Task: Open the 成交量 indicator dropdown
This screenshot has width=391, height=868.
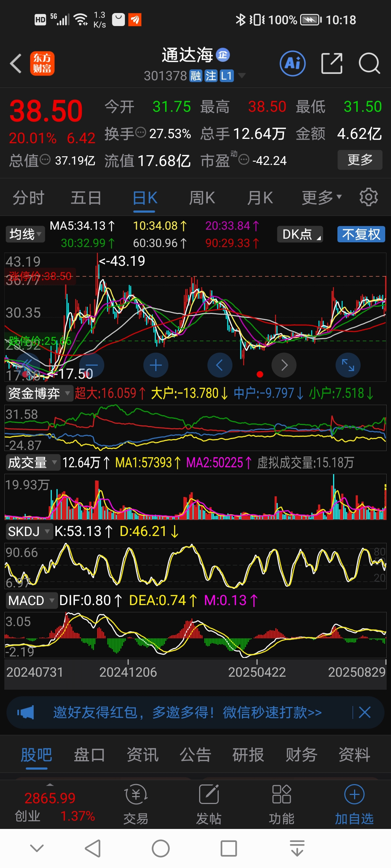Action: 33,463
